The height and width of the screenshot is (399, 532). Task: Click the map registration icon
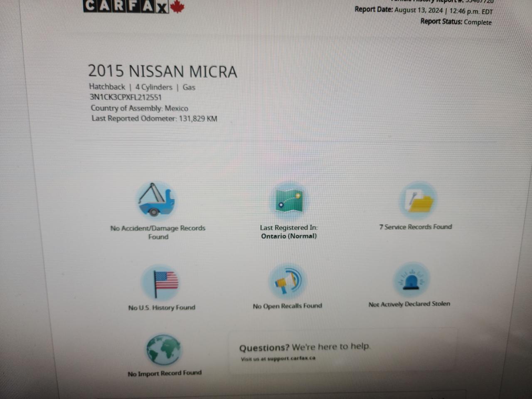coord(288,201)
